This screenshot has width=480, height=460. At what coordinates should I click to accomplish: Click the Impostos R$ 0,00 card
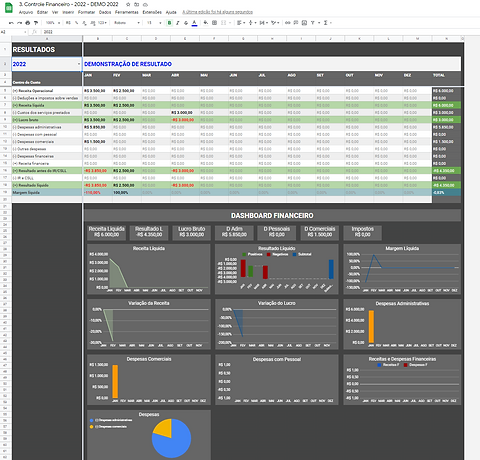coord(362,232)
